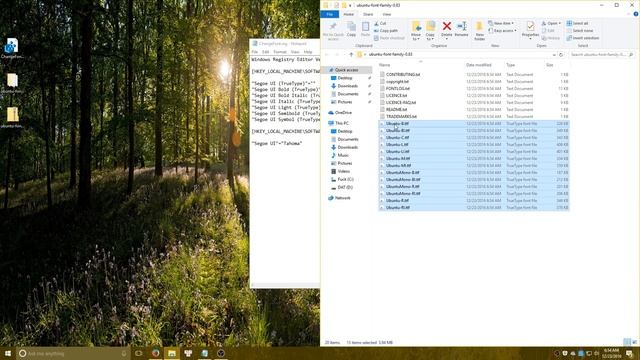Image resolution: width=640 pixels, height=360 pixels.
Task: Click the address bar path ubuntu-font-family-0.83
Action: pyautogui.click(x=390, y=54)
